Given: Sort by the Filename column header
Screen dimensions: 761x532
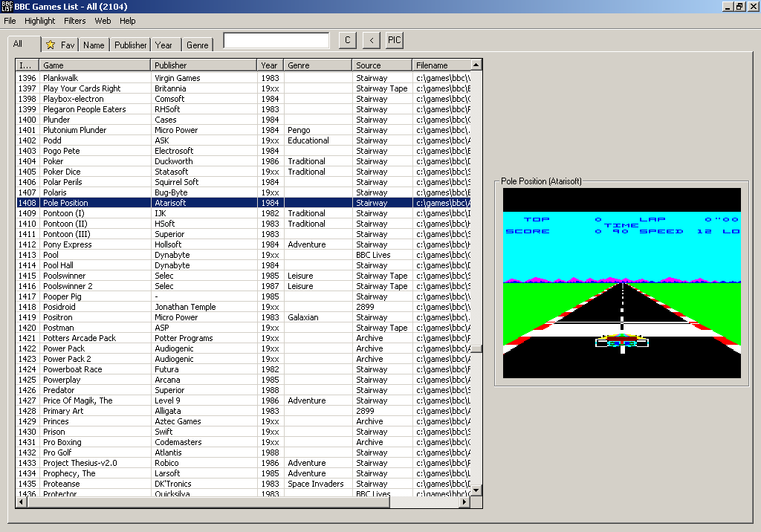Looking at the screenshot, I should 441,65.
